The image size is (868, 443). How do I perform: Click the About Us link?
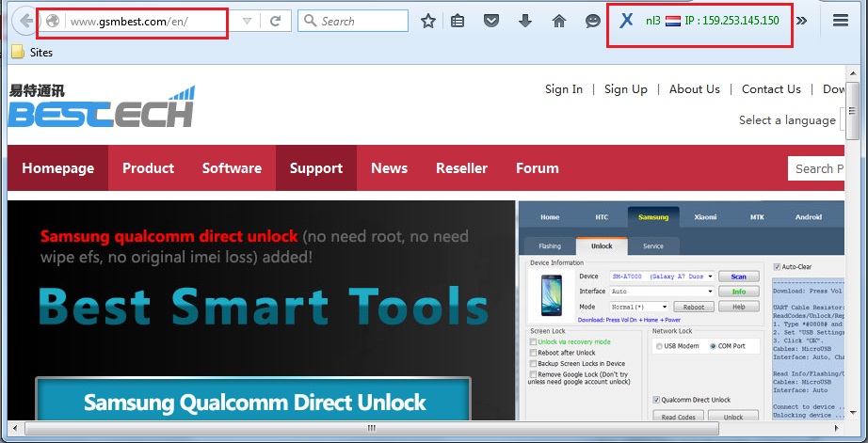695,89
